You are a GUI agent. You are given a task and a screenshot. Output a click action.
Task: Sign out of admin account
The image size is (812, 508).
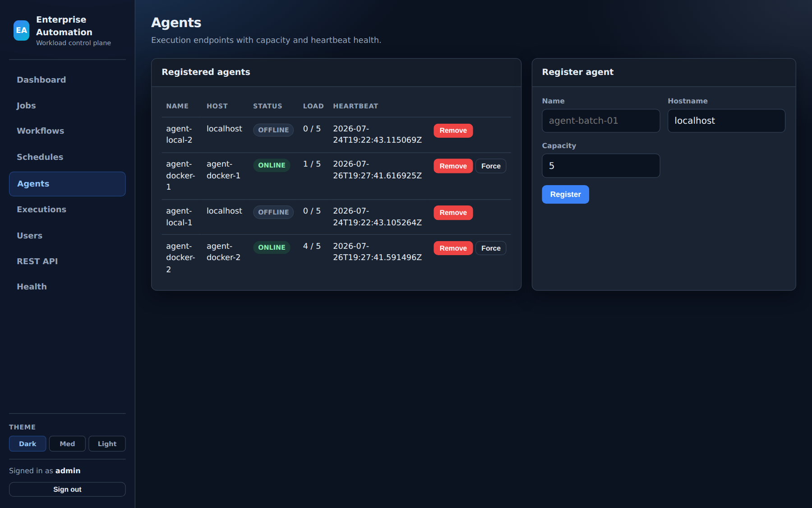coord(67,489)
